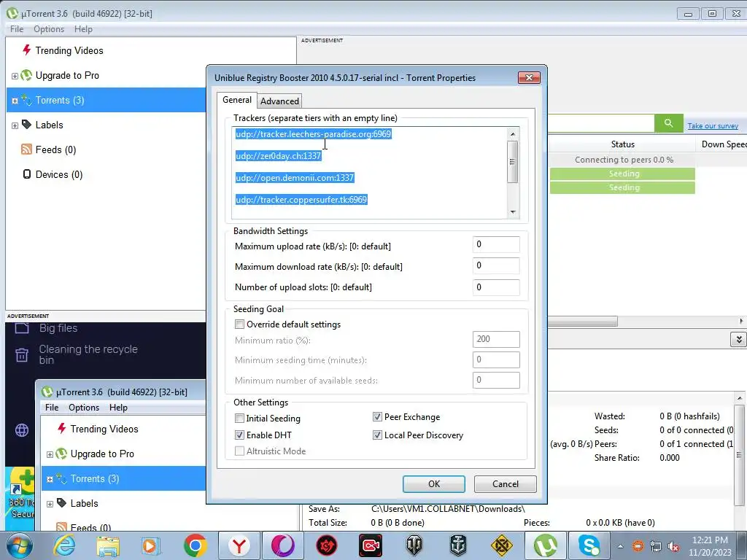
Task: Click the tracker list scrollbar thumb
Action: tap(513, 162)
